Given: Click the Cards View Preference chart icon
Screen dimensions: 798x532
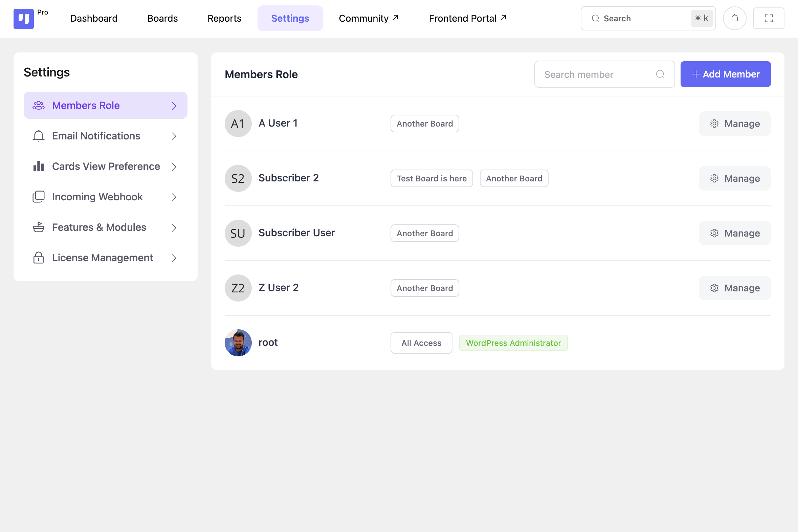Looking at the screenshot, I should tap(39, 167).
